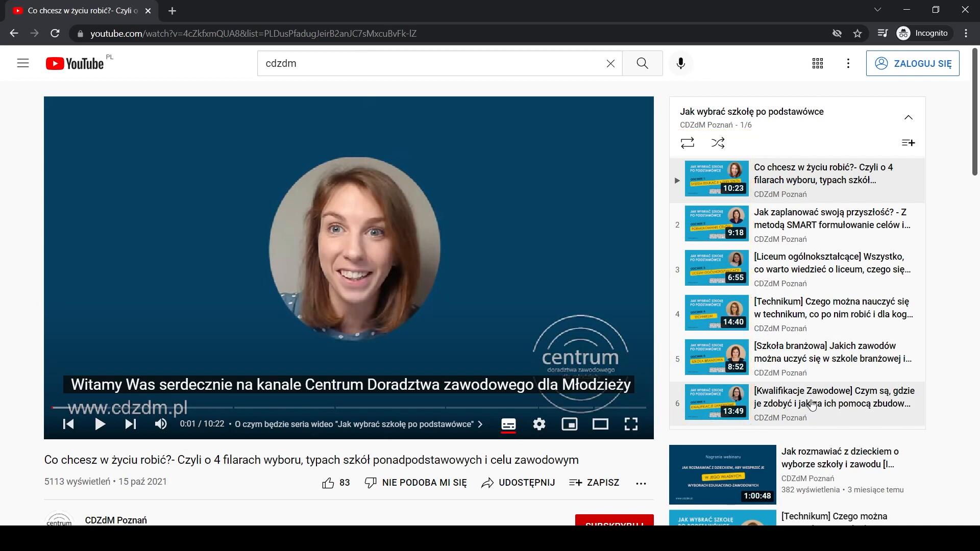The image size is (980, 551).
Task: Enable miniplayer mode
Action: 570,424
